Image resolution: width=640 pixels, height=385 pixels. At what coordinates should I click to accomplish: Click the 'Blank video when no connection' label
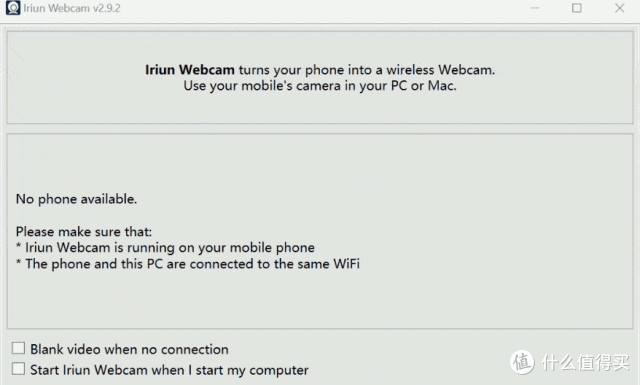(129, 349)
